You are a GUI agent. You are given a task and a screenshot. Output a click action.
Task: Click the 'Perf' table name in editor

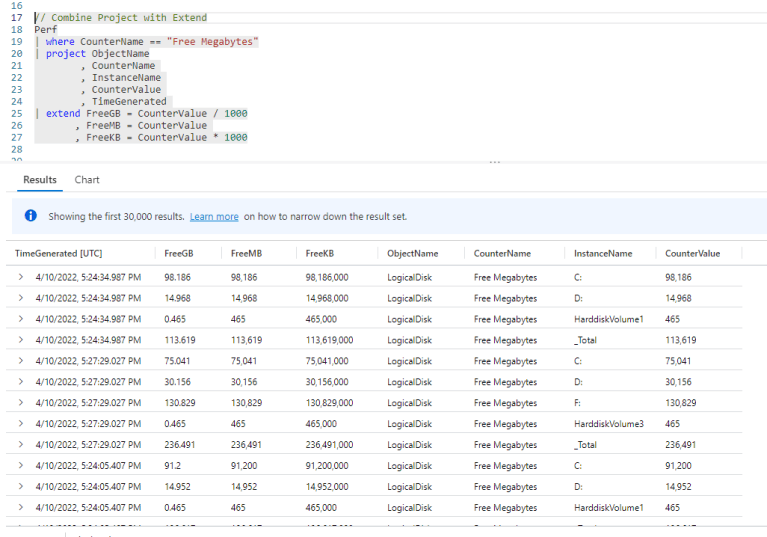tap(45, 29)
